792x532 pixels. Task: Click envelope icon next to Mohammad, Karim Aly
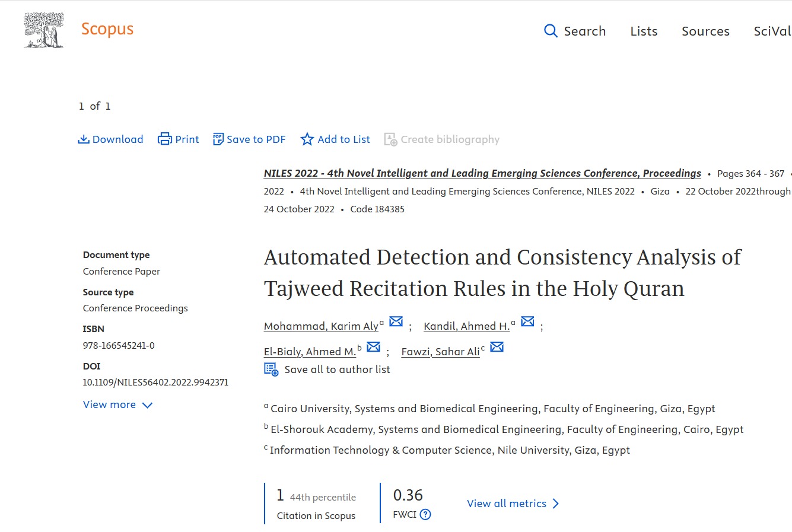[396, 321]
